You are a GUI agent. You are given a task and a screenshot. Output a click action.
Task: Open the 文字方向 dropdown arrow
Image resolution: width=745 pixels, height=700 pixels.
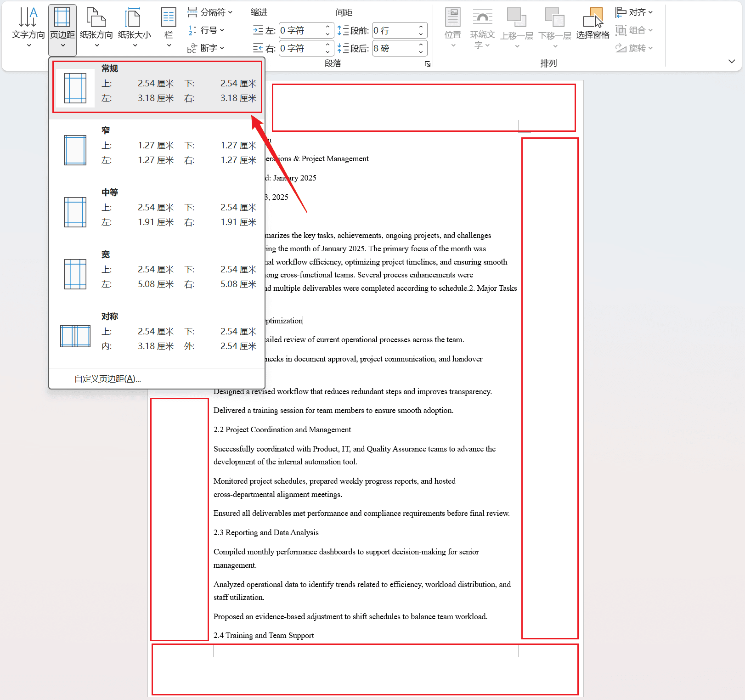coord(28,45)
